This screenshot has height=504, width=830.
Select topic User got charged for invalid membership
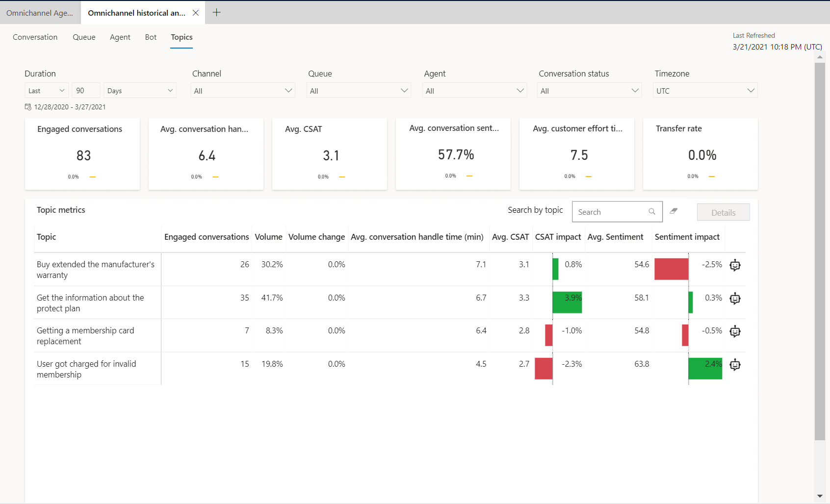click(x=86, y=369)
